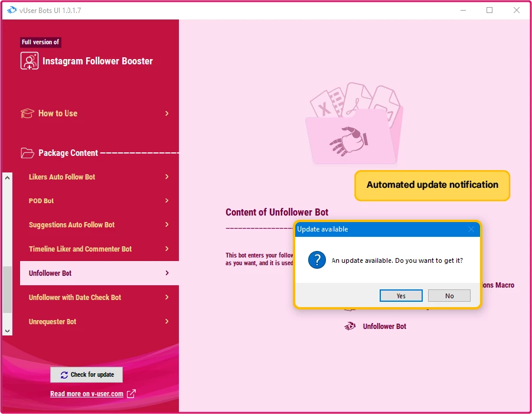Expand the Unrequester Bot arrow
532x414 pixels.
167,321
